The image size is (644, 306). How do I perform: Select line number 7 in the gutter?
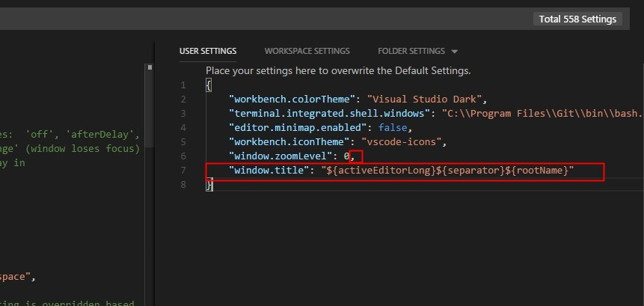(x=183, y=171)
